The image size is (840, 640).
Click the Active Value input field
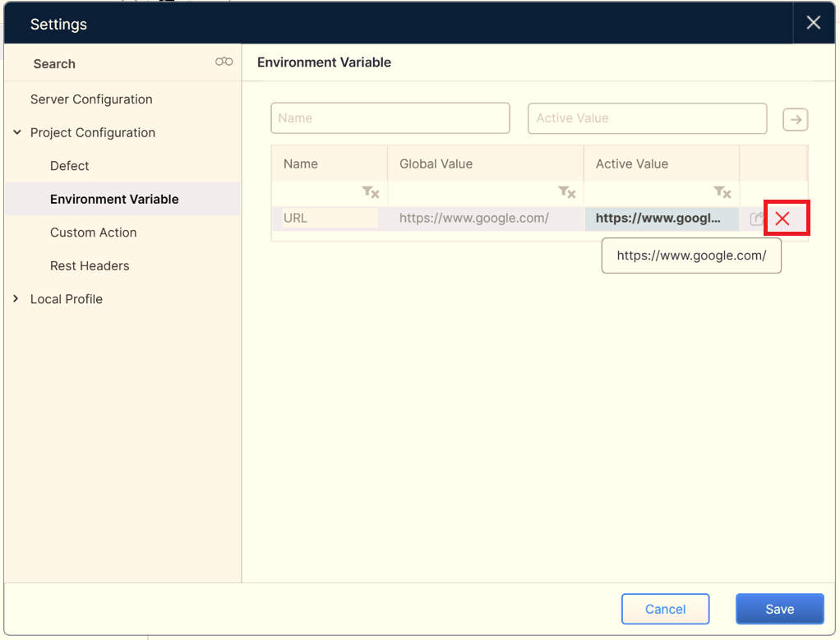click(647, 118)
